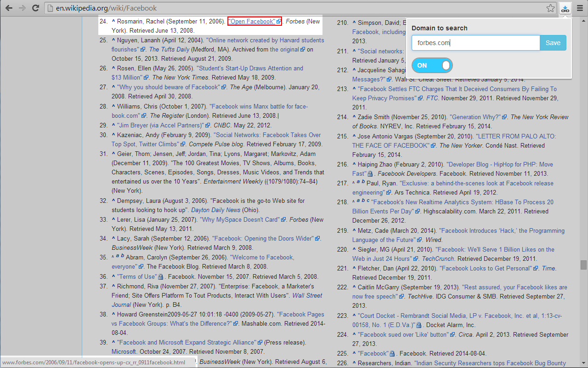Jump to citation 'b' of reference 35
This screenshot has width=588, height=368.
coord(122,256)
